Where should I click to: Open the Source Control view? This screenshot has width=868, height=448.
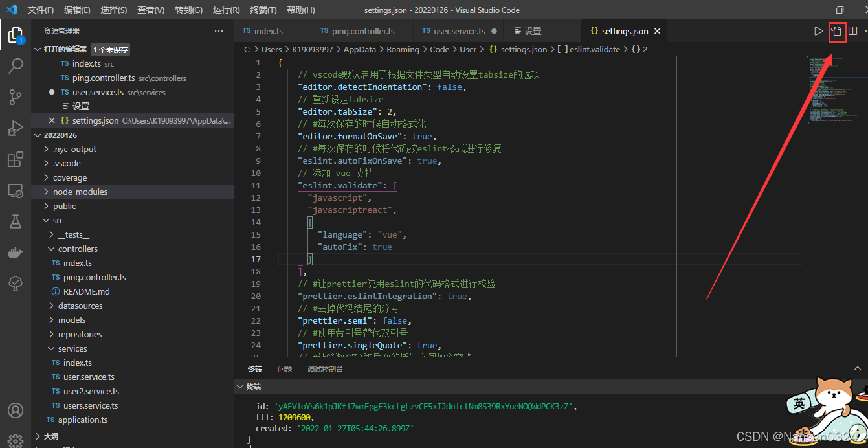[x=16, y=97]
